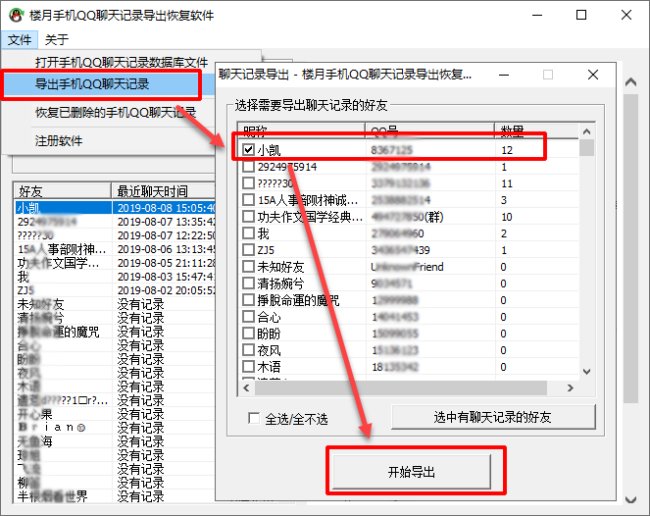The height and width of the screenshot is (516, 650).
Task: Click main window scroll up arrow
Action: coord(631,82)
